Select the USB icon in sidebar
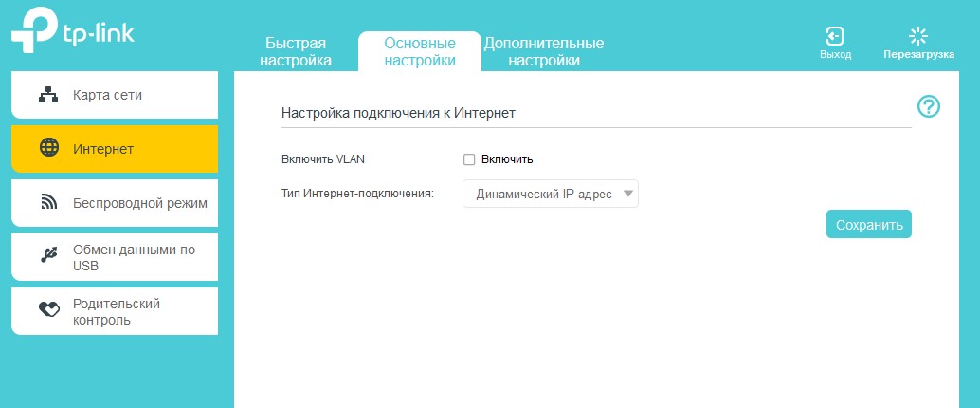 click(48, 256)
